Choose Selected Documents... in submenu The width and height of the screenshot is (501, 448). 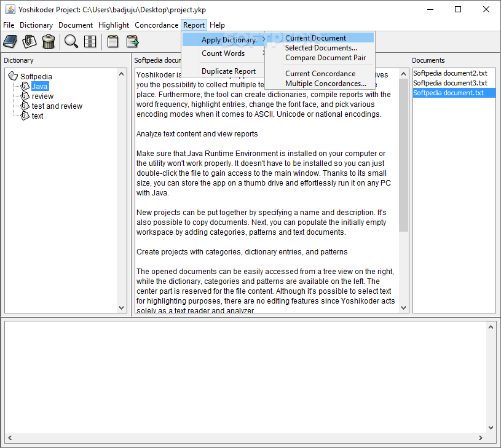320,48
